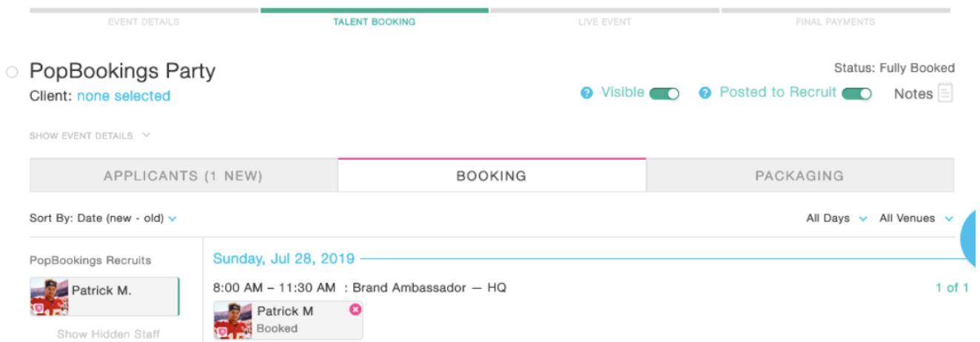Click the 'none selected' client link

tap(124, 96)
